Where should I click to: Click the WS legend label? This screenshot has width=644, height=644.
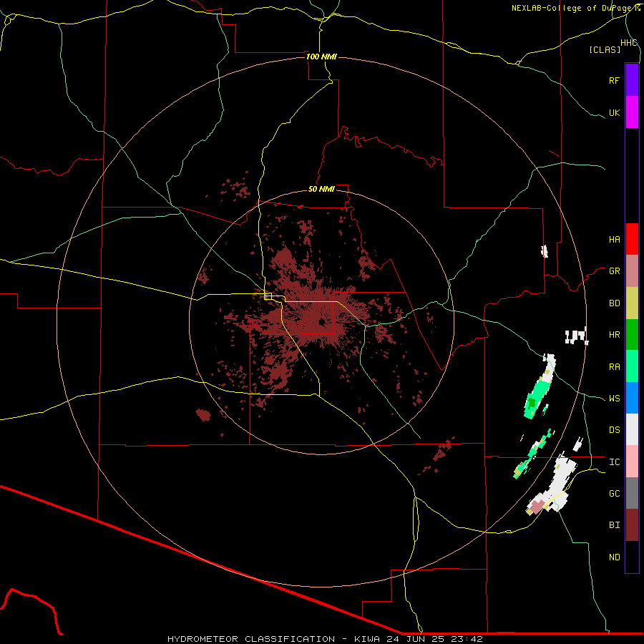coord(614,398)
